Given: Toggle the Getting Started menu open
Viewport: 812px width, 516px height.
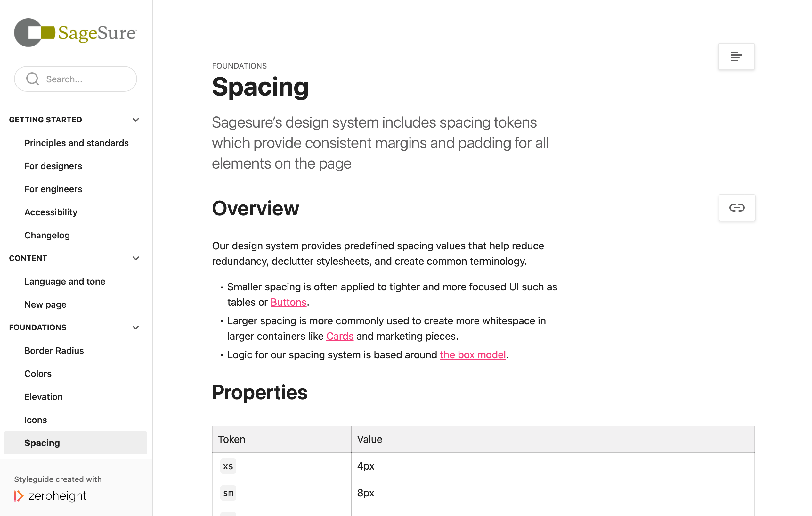Looking at the screenshot, I should click(x=135, y=119).
